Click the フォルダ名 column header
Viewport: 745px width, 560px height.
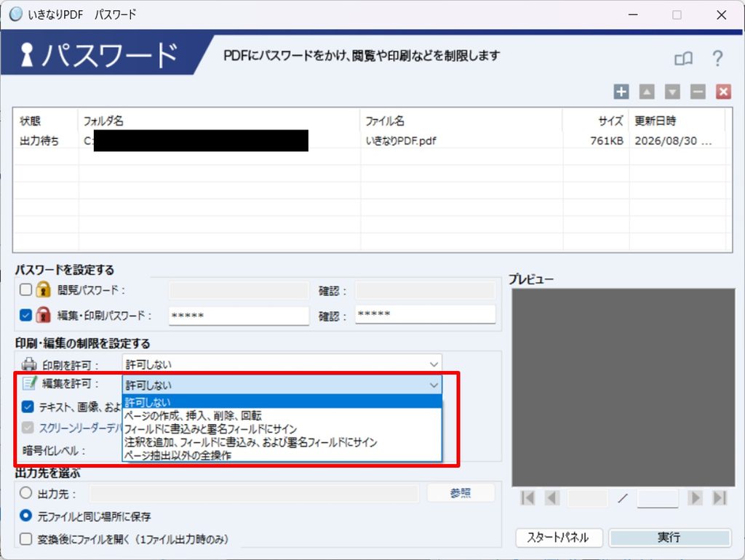tap(219, 121)
